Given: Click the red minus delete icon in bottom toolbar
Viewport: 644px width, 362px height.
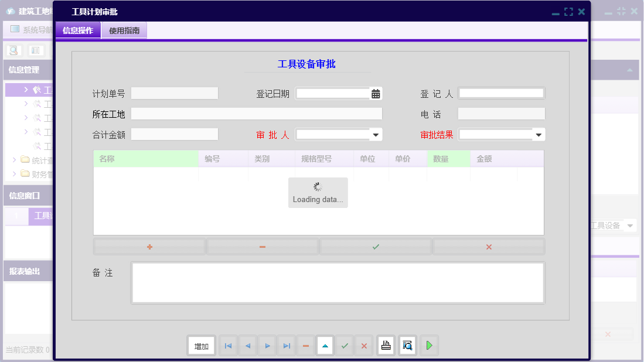Looking at the screenshot, I should [x=305, y=346].
